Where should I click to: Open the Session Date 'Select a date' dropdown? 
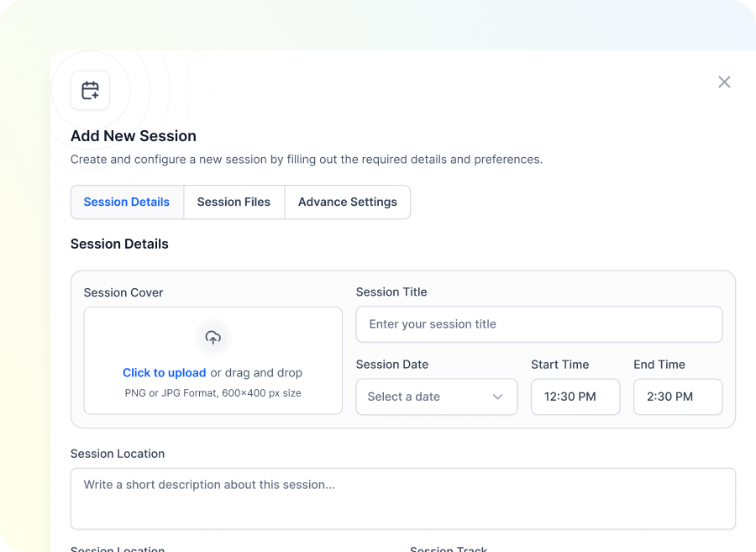437,397
